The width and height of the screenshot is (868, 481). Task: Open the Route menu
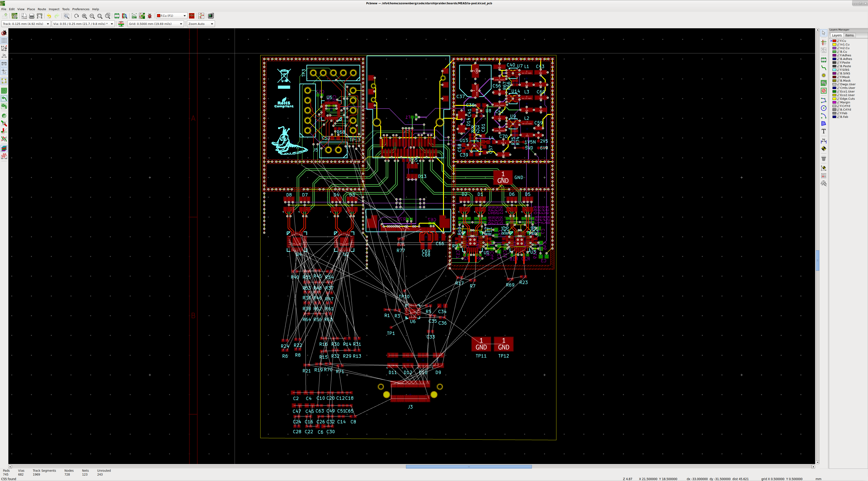pyautogui.click(x=42, y=9)
